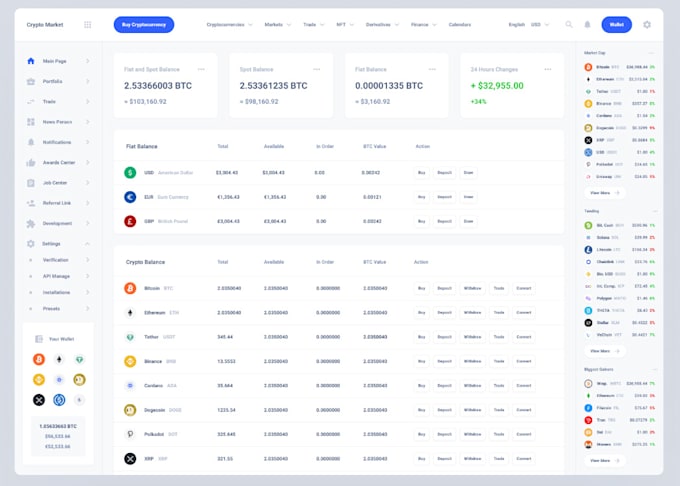This screenshot has height=486, width=680.
Task: Open Notifications in the sidebar
Action: coord(57,142)
